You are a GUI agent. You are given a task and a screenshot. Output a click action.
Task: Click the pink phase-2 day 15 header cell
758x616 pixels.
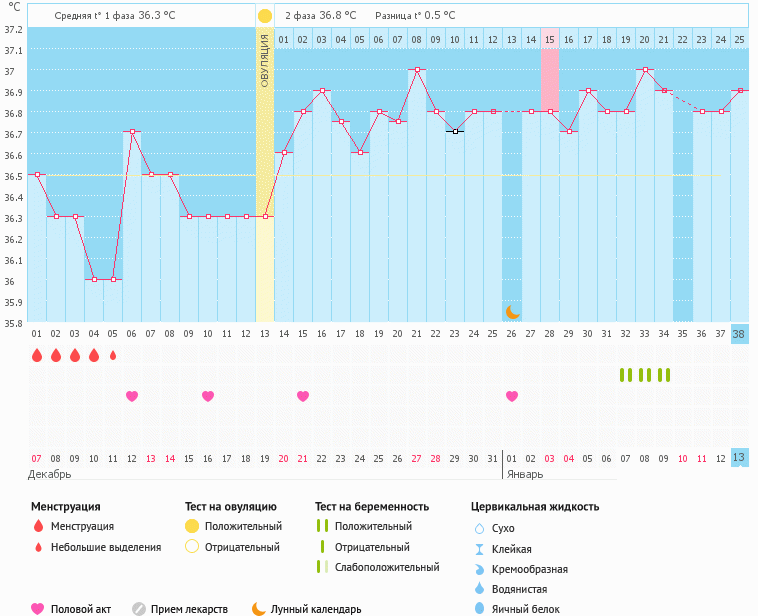(550, 39)
